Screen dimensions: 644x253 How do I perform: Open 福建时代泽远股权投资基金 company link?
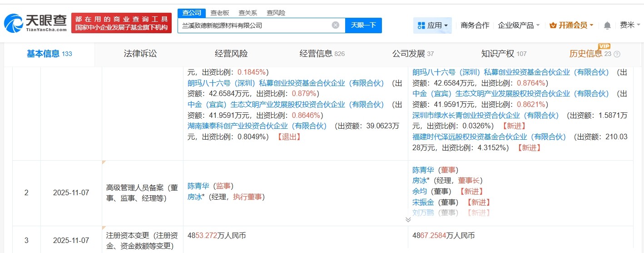(x=489, y=137)
